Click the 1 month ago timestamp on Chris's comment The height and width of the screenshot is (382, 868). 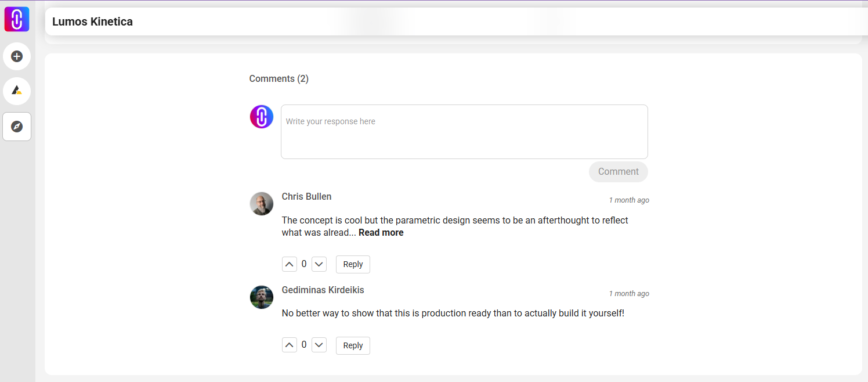pos(629,200)
